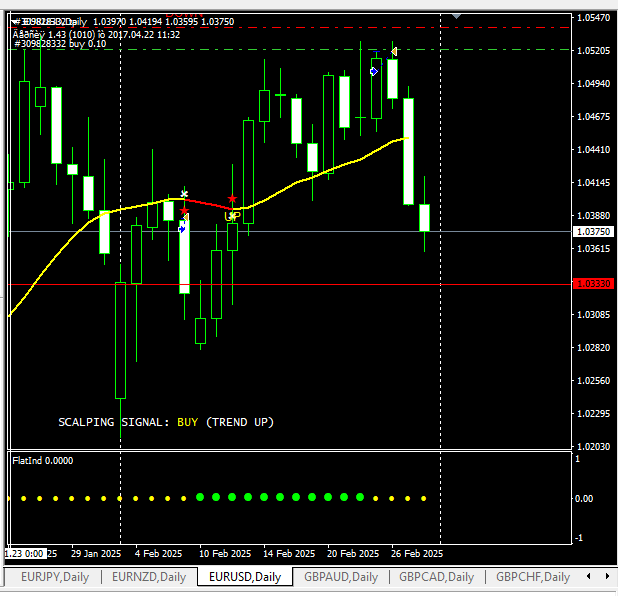Image resolution: width=618 pixels, height=596 pixels.
Task: Click the 20 Feb 2025 date label
Action: click(x=353, y=553)
